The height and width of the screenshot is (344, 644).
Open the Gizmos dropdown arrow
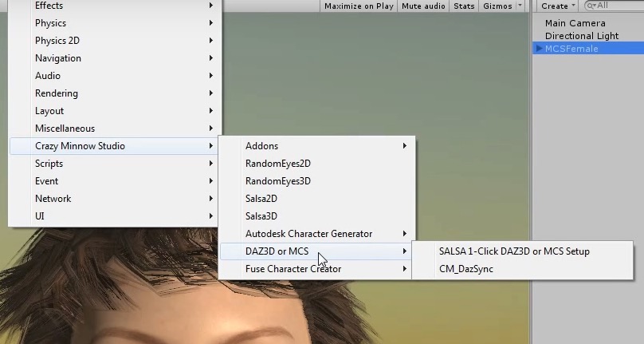(x=520, y=6)
